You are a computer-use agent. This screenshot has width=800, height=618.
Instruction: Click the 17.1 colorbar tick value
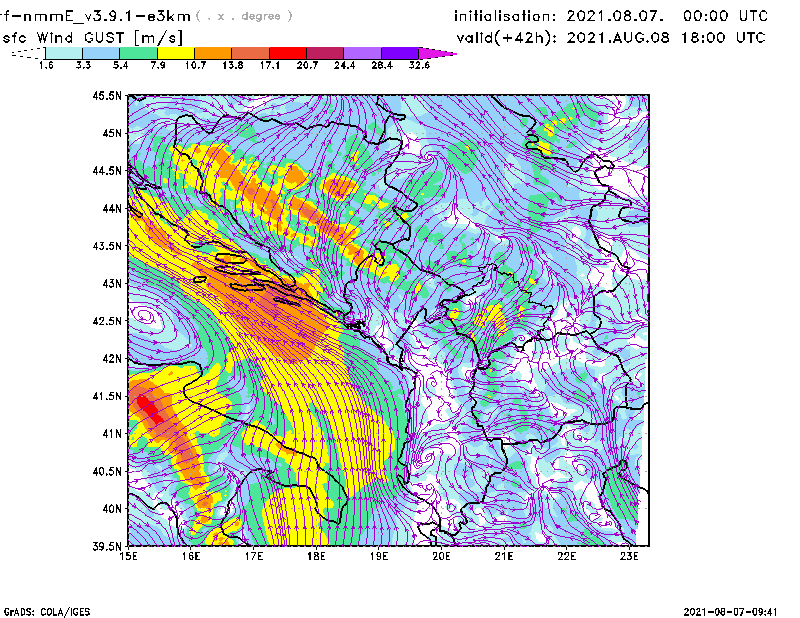tap(269, 65)
